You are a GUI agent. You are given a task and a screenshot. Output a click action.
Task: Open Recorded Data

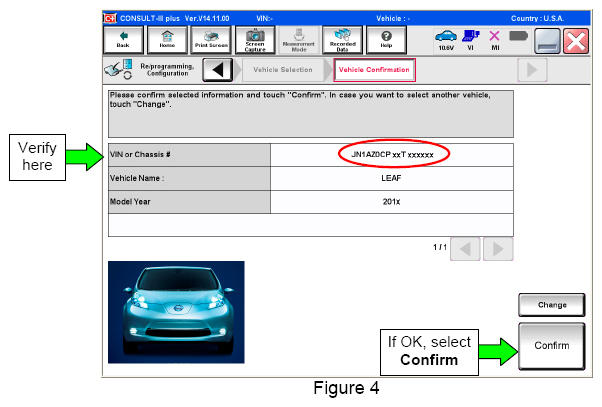coord(342,40)
